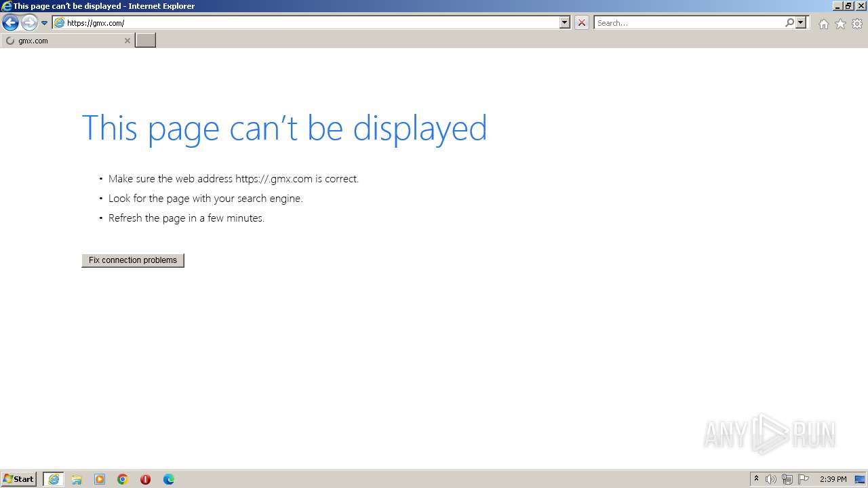
Task: Click the show desktop tray icon
Action: (860, 479)
